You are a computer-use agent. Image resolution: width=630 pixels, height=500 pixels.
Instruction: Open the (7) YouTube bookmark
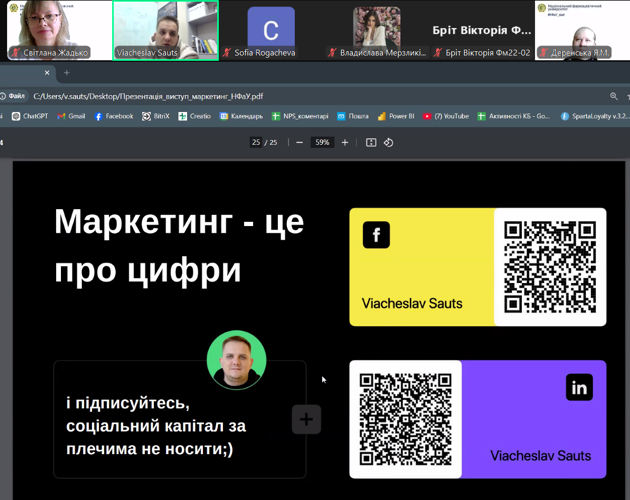(x=446, y=116)
